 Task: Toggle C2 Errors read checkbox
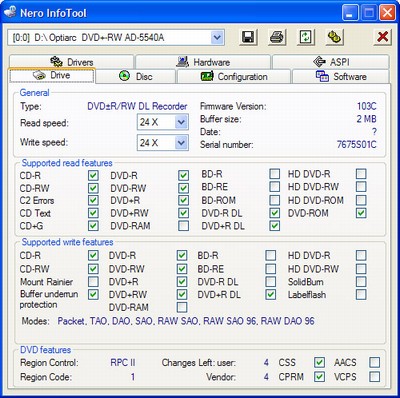(93, 200)
